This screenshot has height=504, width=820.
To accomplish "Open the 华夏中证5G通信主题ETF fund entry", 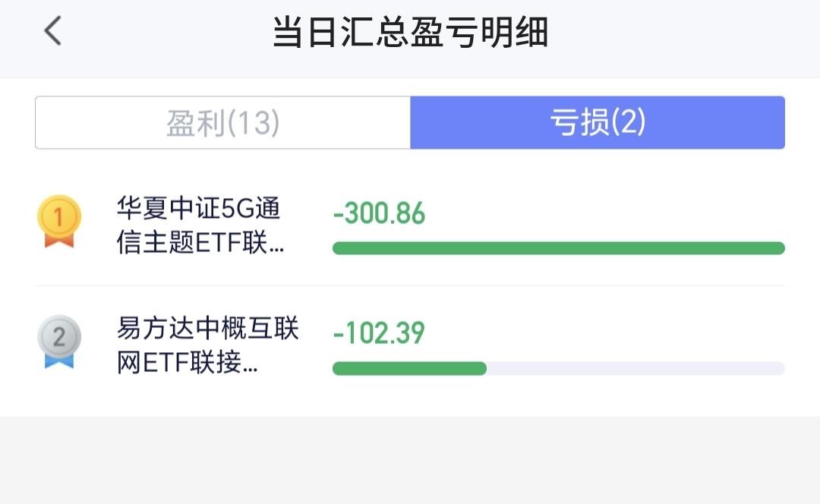I will [x=200, y=225].
